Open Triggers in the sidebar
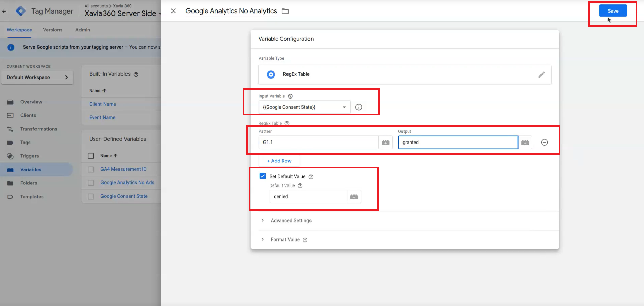The height and width of the screenshot is (306, 644). [29, 156]
